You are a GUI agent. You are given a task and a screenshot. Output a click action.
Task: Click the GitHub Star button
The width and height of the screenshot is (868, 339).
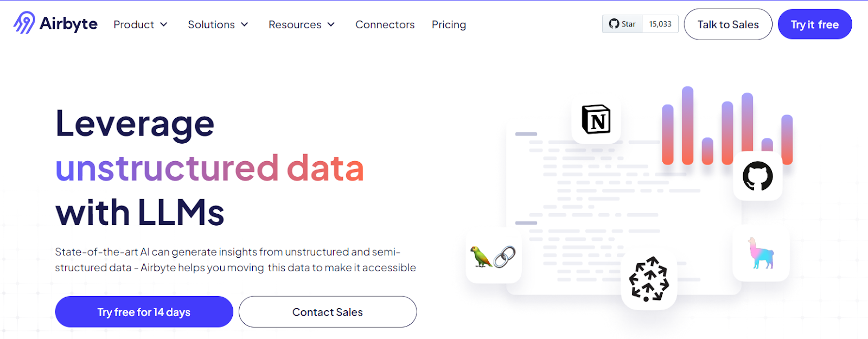click(x=622, y=24)
